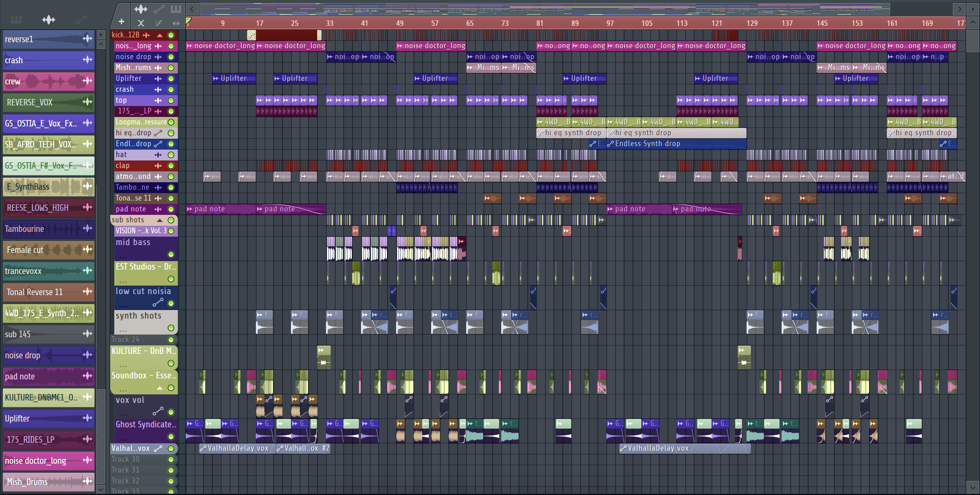The height and width of the screenshot is (495, 980).
Task: Toggle mute on 'KULTURE - DnB M..' track
Action: tap(171, 363)
